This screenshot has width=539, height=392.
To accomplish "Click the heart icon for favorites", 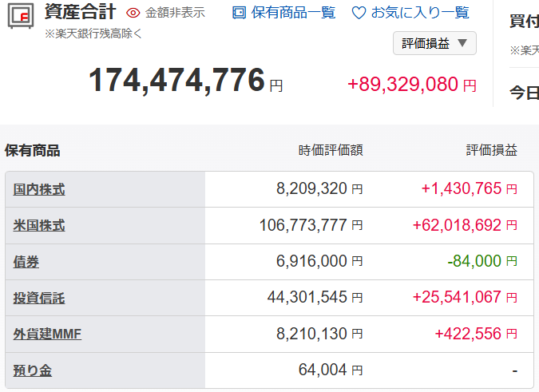I will click(359, 13).
